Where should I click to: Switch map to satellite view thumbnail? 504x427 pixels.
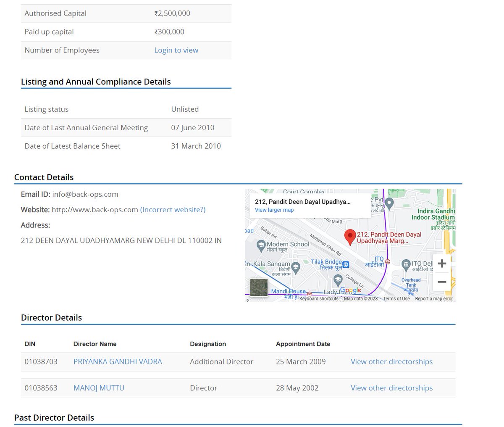tap(258, 287)
